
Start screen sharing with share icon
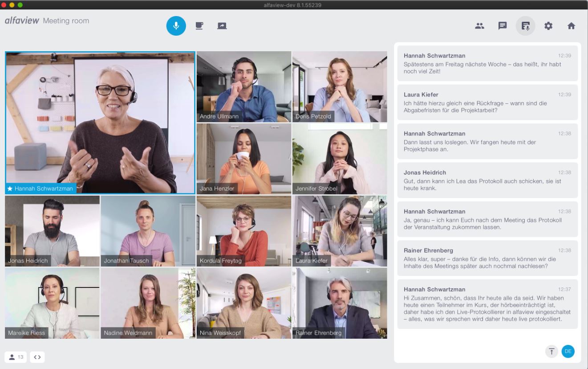pyautogui.click(x=222, y=26)
